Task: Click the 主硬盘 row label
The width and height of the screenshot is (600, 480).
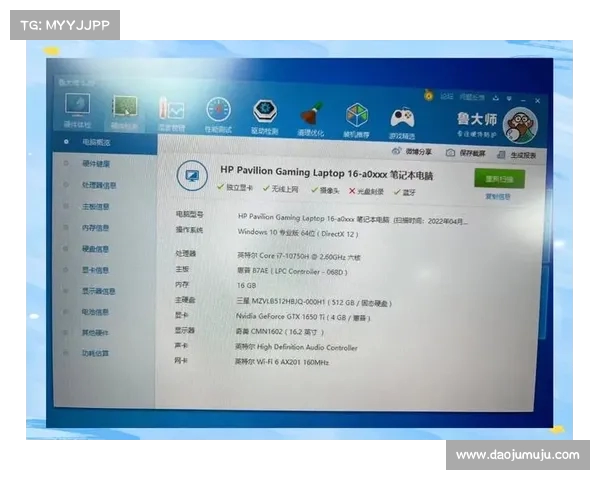Action: click(185, 300)
